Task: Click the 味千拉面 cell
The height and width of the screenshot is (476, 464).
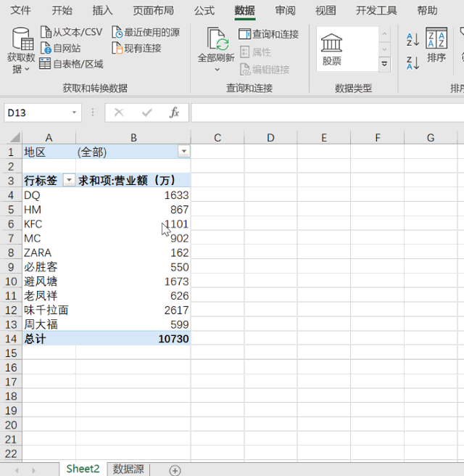Action: point(49,310)
